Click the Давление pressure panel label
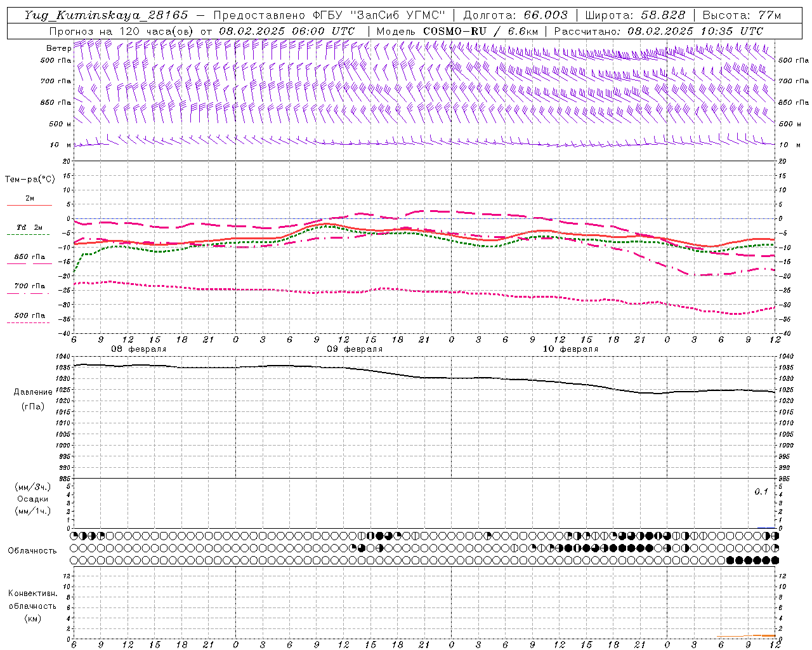812x650 pixels. pyautogui.click(x=33, y=392)
